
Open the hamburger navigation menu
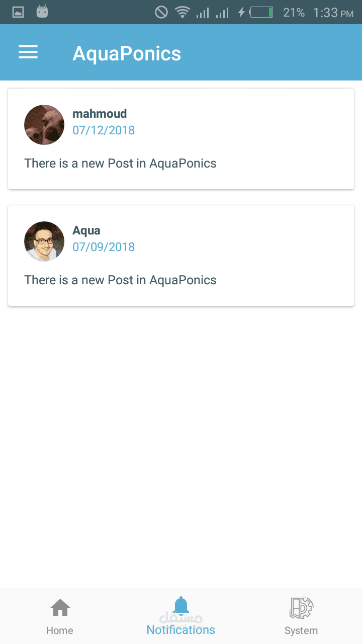[x=28, y=52]
